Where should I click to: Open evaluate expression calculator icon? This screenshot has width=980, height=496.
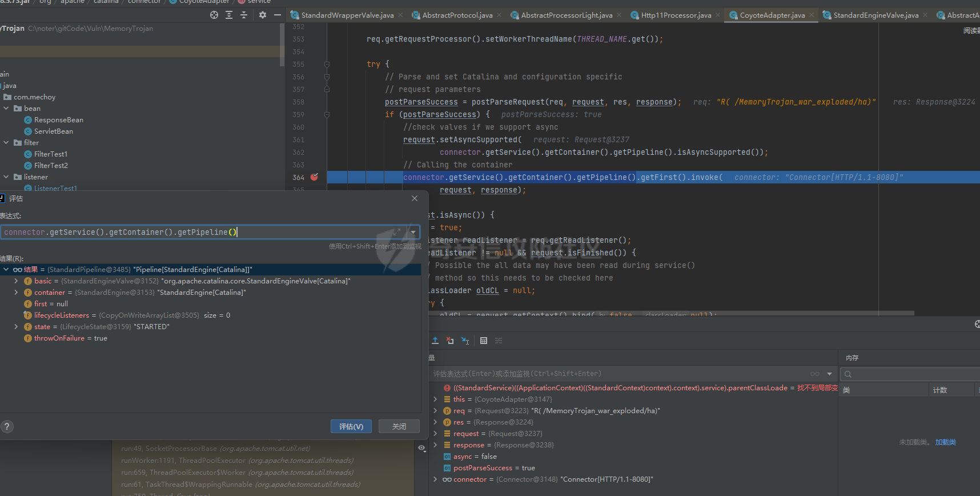click(x=484, y=341)
